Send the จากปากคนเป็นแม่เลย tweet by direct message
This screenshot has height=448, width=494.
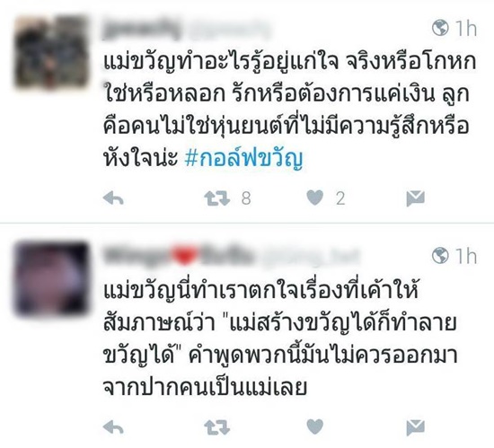pyautogui.click(x=416, y=427)
